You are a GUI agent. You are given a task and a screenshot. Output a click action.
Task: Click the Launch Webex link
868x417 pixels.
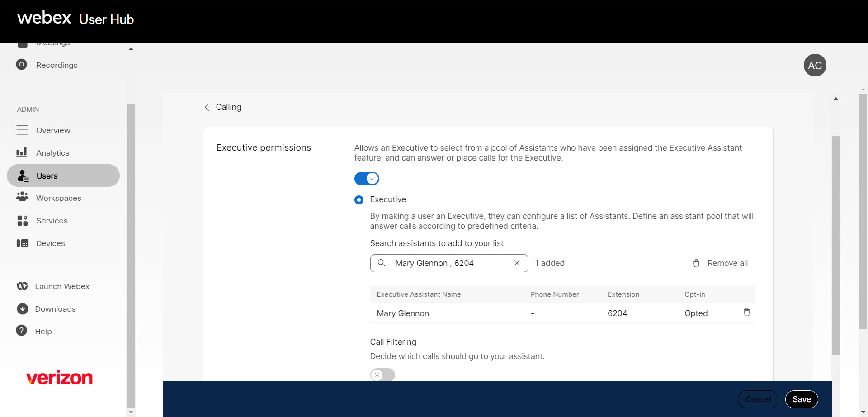62,286
